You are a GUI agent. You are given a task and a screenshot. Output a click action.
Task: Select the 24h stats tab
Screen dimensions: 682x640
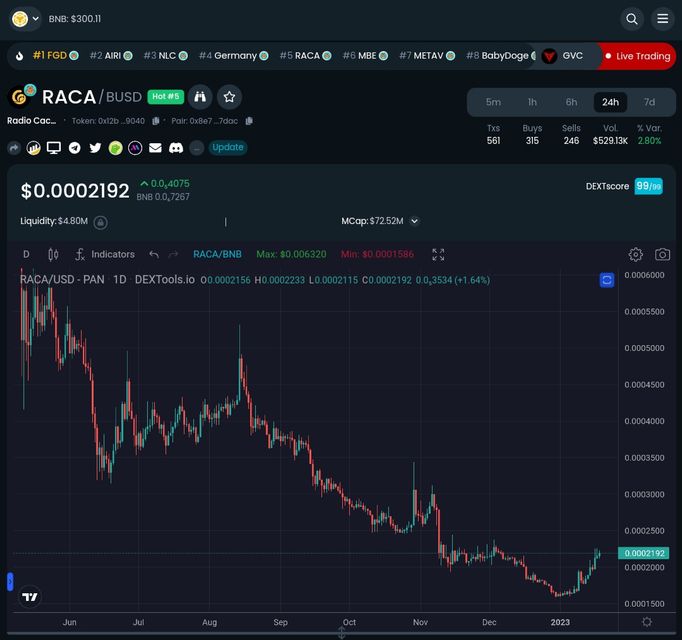click(x=610, y=102)
